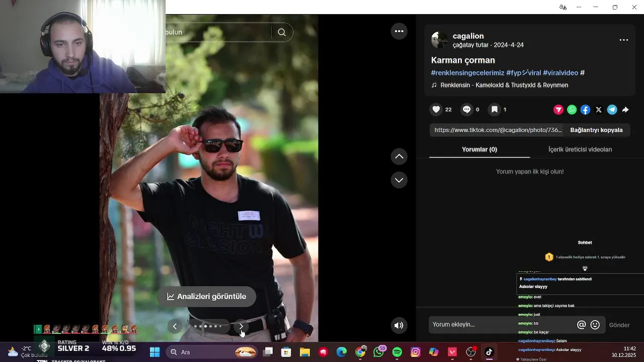This screenshot has height=362, width=644.
Task: Click the share arrow icon
Action: tap(625, 110)
